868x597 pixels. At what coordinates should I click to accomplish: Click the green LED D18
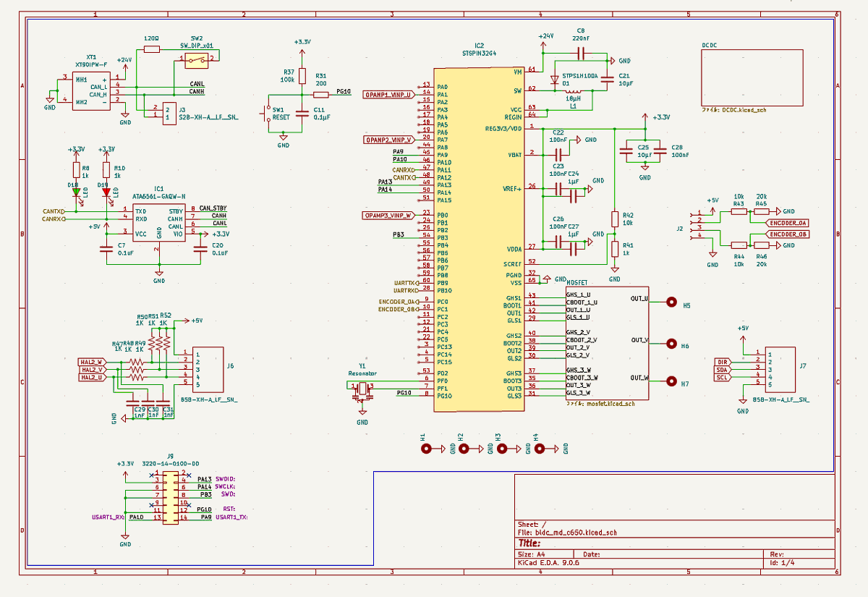(76, 192)
